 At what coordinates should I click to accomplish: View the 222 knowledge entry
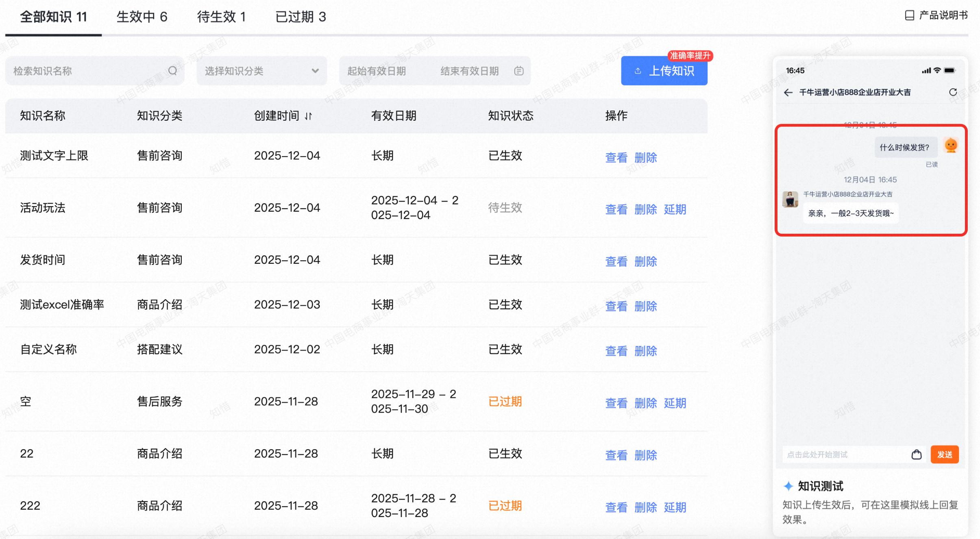616,507
